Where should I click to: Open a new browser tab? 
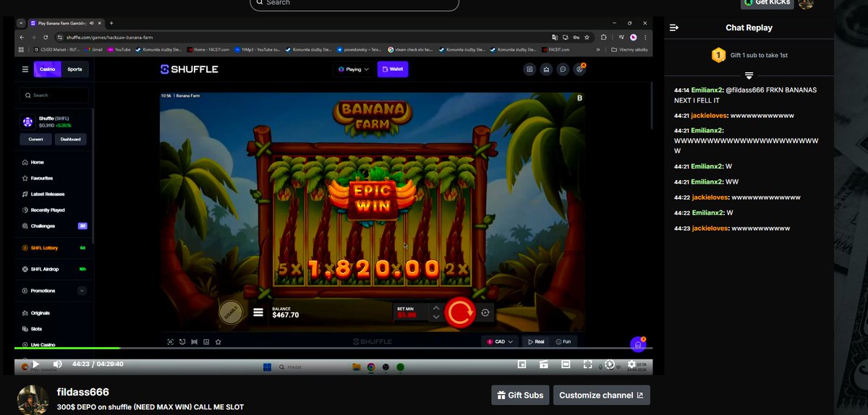click(x=111, y=23)
